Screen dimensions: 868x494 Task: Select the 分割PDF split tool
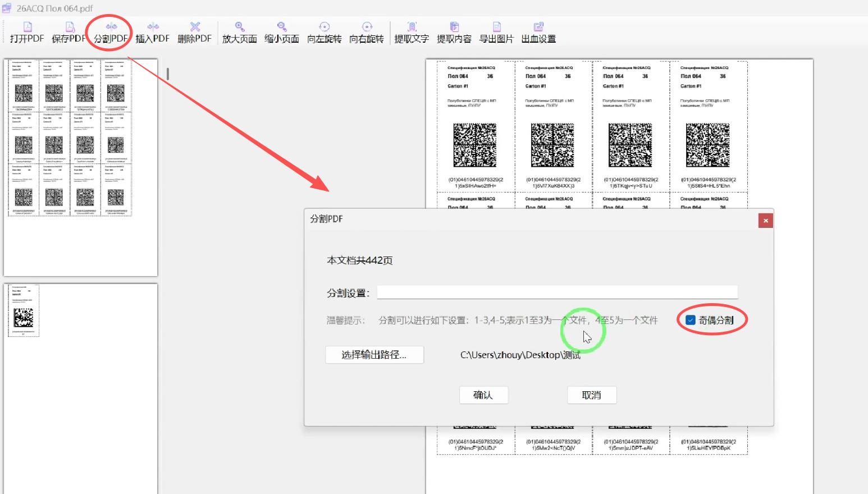pyautogui.click(x=110, y=32)
